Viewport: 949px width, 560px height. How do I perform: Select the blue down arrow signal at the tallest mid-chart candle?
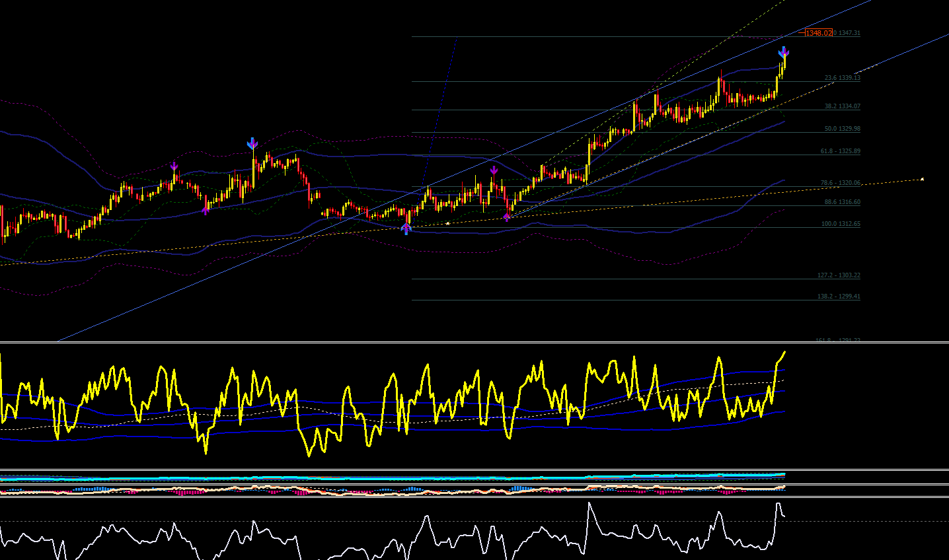[252, 143]
